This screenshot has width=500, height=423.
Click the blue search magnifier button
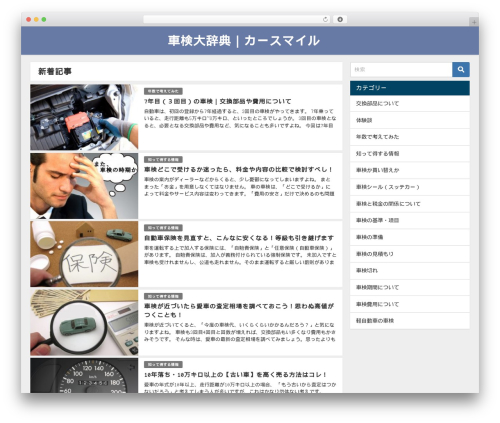click(461, 69)
